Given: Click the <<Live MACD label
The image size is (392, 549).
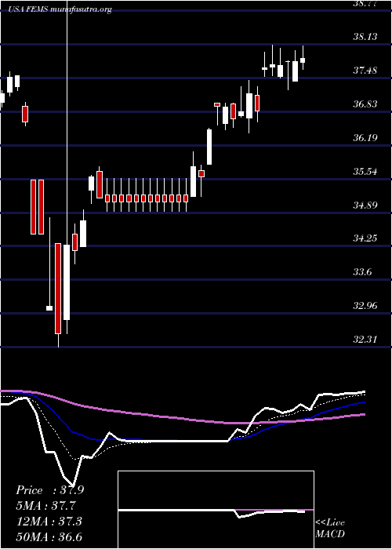Looking at the screenshot, I should 330,528.
